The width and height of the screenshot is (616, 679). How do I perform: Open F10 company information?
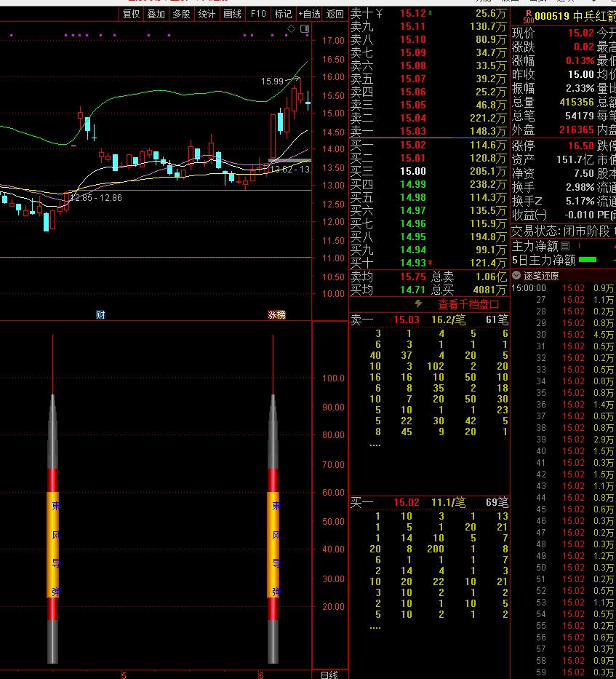(258, 15)
